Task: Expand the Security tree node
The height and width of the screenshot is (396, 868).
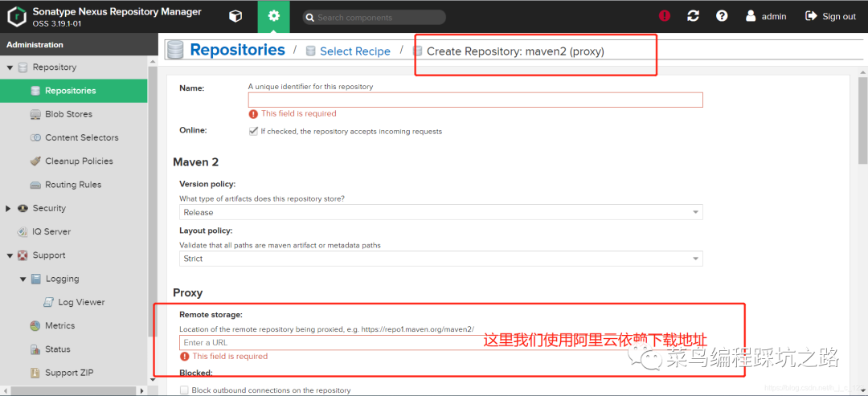Action: (x=9, y=209)
